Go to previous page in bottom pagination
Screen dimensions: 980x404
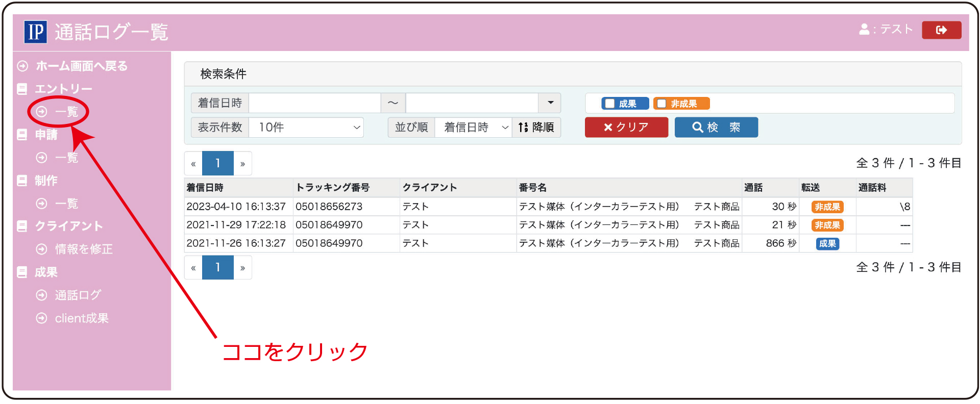coord(193,268)
